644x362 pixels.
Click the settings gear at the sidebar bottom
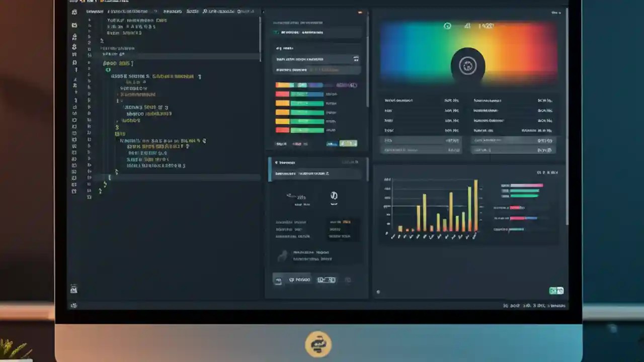point(74,305)
